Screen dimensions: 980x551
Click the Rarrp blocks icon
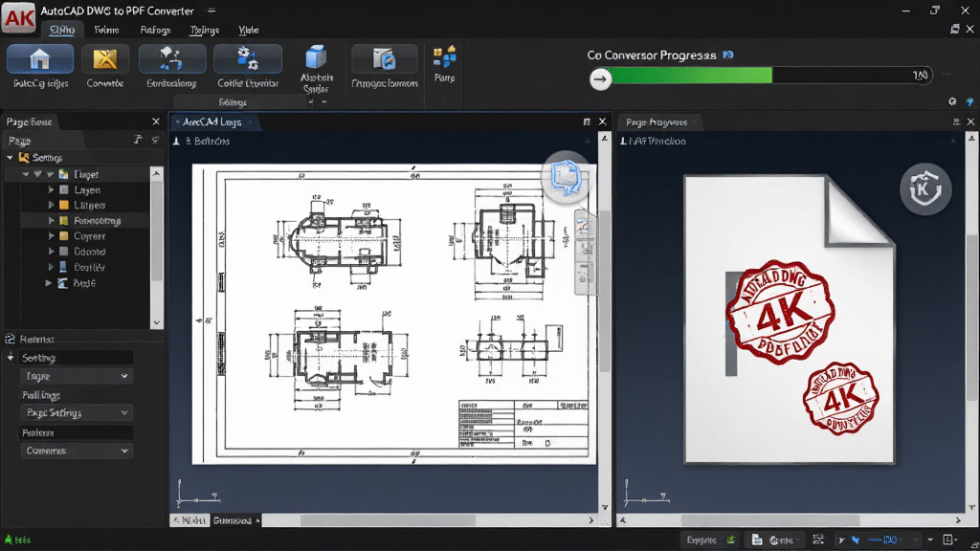(444, 56)
